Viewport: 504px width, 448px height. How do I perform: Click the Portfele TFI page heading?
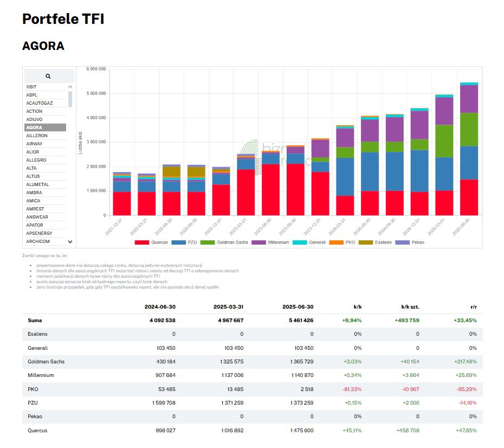63,18
